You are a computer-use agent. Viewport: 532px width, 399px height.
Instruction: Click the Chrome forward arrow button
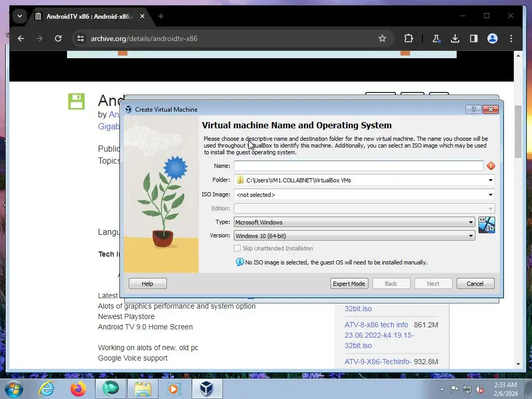pos(39,38)
